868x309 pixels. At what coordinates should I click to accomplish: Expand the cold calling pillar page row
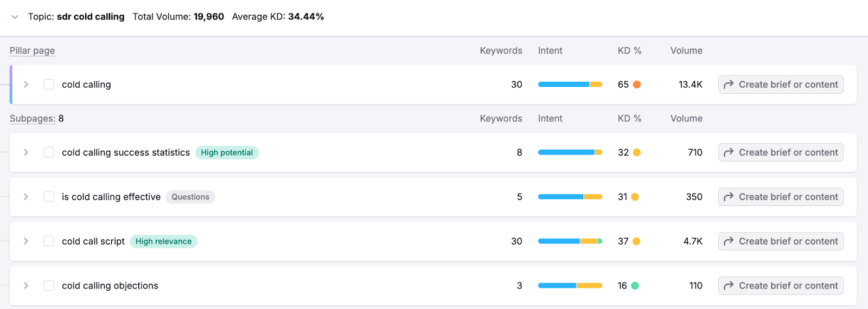[25, 85]
